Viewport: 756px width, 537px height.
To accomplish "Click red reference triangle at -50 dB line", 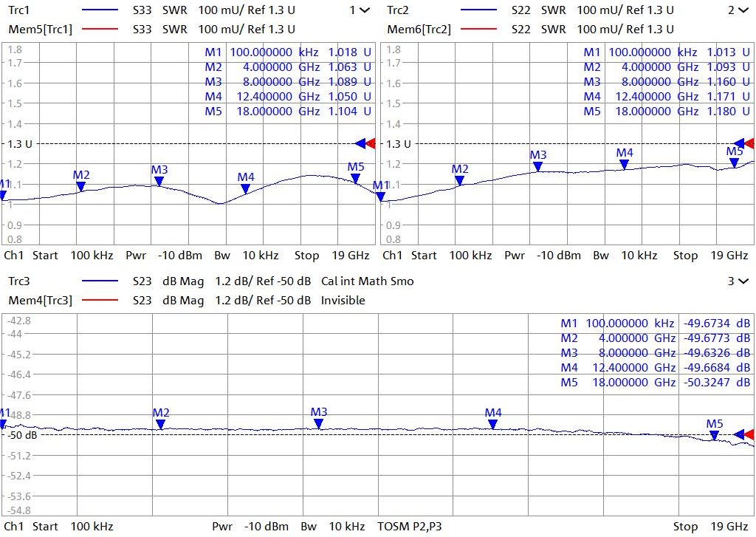I will point(749,434).
